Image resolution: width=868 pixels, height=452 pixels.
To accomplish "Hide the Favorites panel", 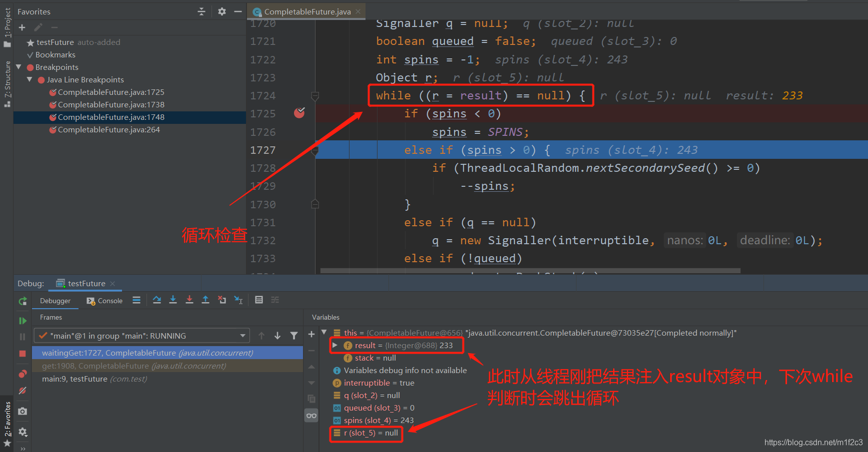I will [x=238, y=11].
